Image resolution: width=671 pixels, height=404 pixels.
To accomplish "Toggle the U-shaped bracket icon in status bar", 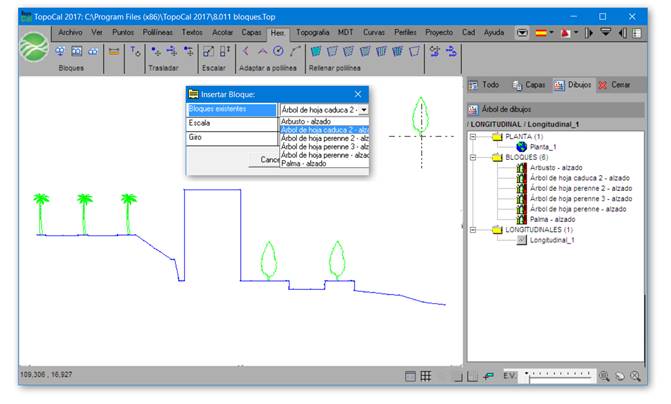I will (472, 376).
